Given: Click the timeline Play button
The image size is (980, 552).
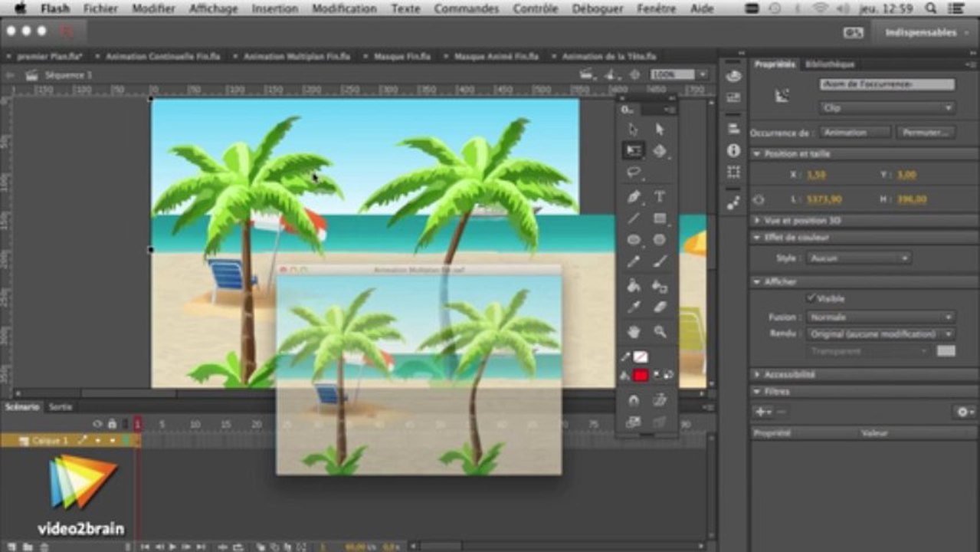Looking at the screenshot, I should tap(173, 547).
